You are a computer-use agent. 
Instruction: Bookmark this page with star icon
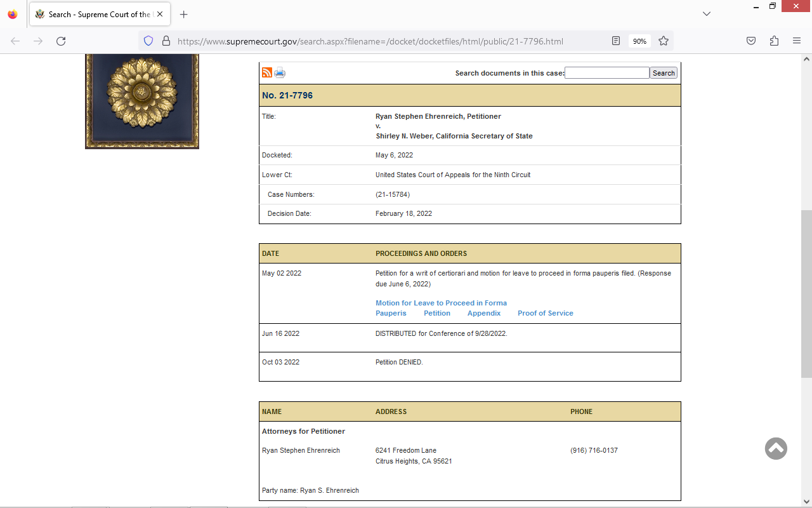[x=664, y=41]
